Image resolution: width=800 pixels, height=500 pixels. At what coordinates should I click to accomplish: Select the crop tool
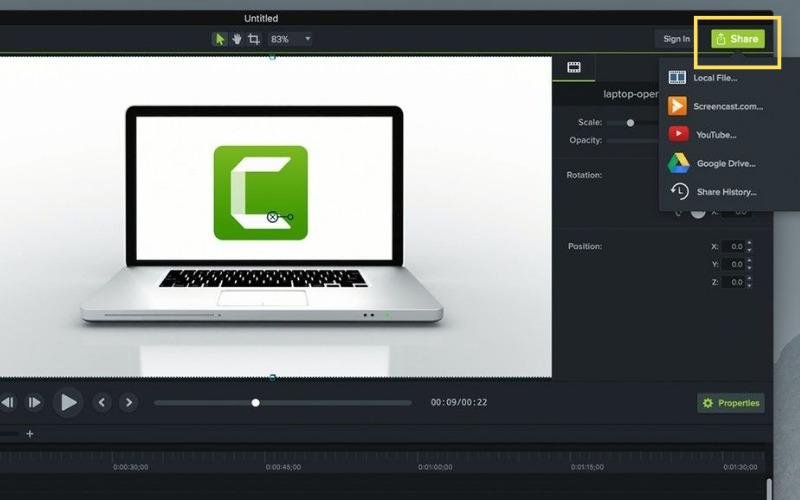point(254,39)
